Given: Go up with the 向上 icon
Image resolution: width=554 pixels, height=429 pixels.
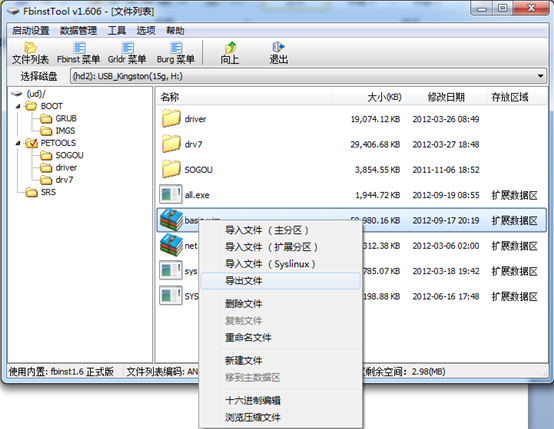Looking at the screenshot, I should (230, 53).
